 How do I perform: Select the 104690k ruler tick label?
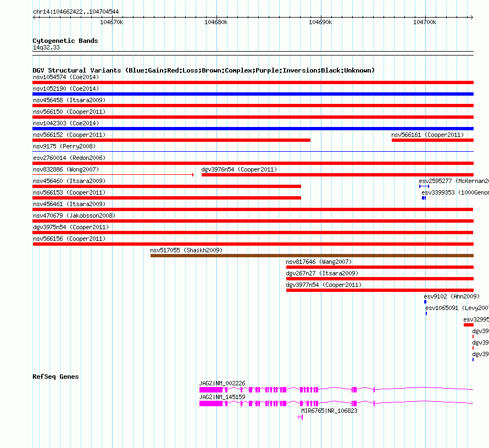tap(320, 22)
